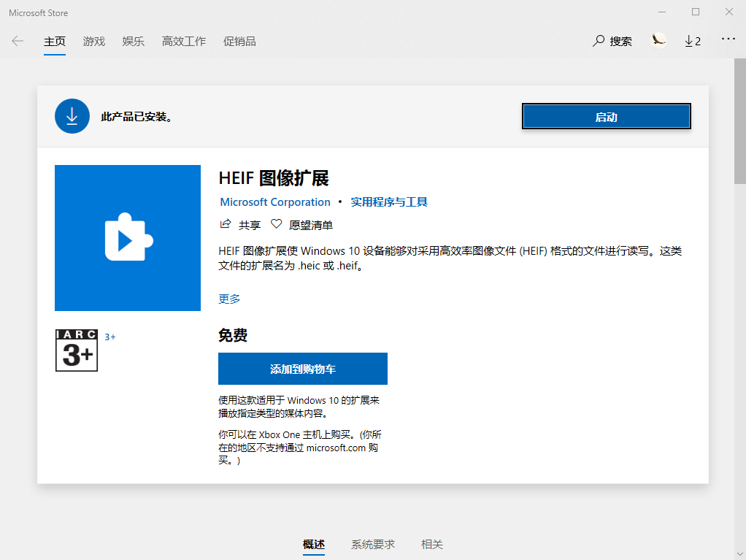Open the 娱乐 tab
The image size is (746, 560).
(133, 42)
